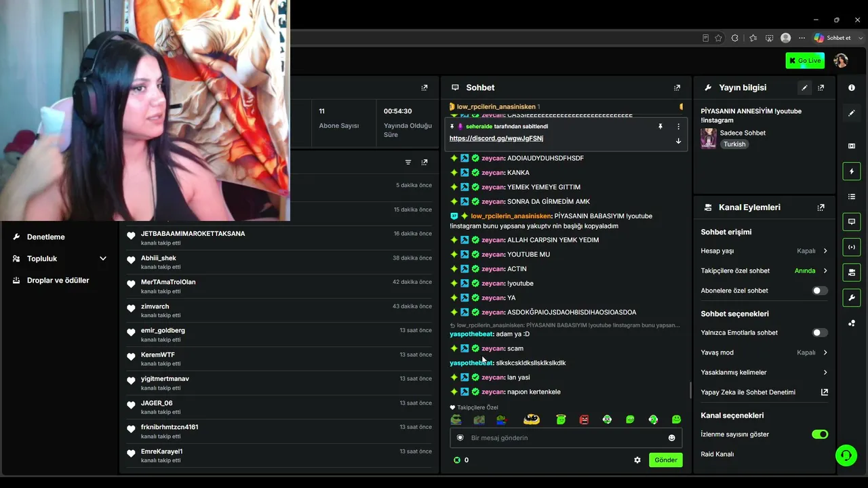The height and width of the screenshot is (488, 868).
Task: Unpin the pinned Discord message
Action: [660, 127]
